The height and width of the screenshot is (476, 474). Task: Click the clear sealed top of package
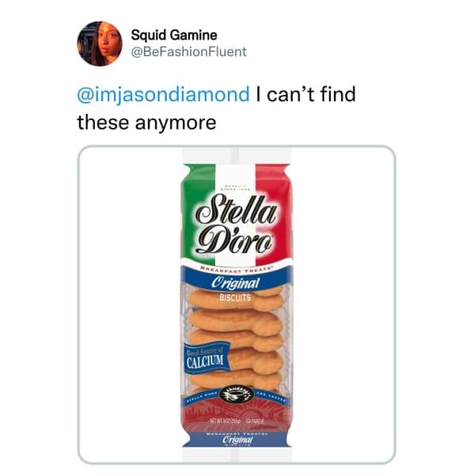237,157
